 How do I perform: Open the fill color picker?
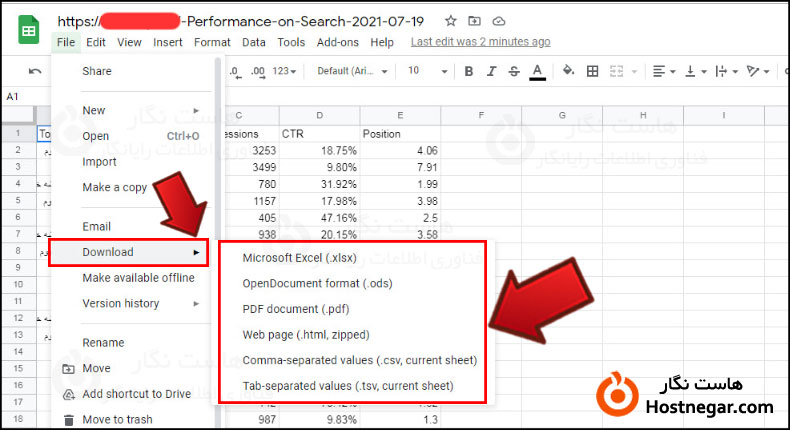[x=568, y=71]
